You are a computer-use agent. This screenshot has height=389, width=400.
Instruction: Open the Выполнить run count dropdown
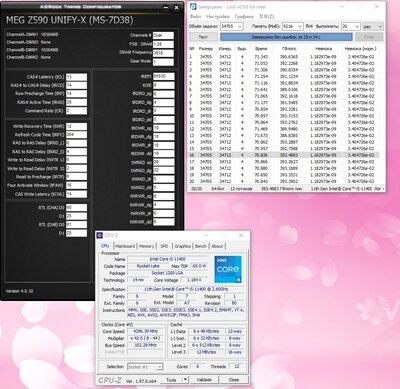pos(357,26)
